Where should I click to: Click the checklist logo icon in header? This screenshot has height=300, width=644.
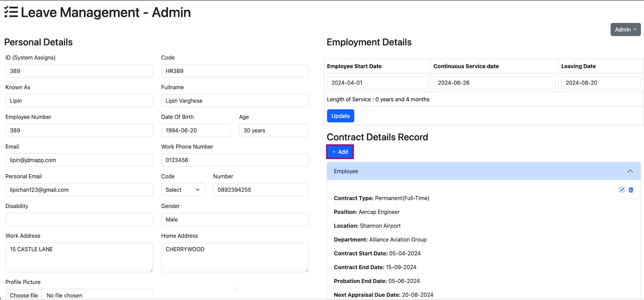click(11, 12)
